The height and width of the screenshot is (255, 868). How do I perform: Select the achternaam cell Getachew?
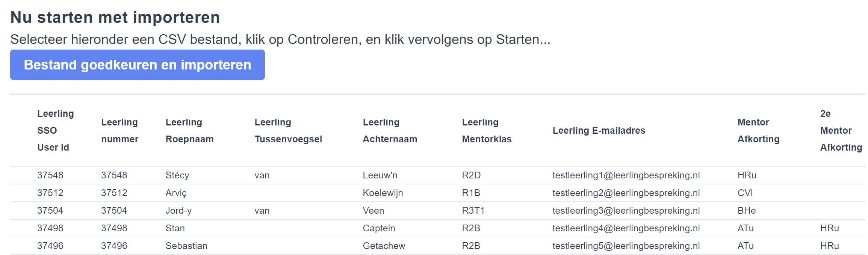click(x=384, y=246)
